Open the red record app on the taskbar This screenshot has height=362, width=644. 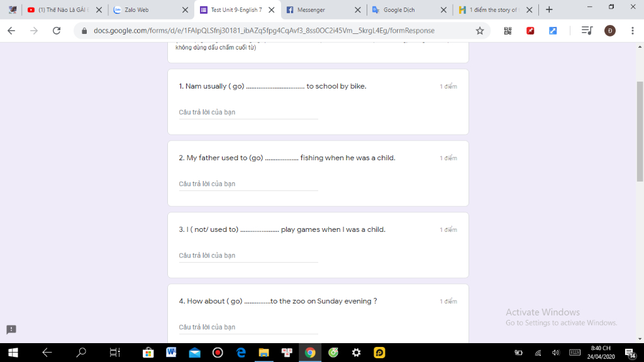click(x=218, y=353)
